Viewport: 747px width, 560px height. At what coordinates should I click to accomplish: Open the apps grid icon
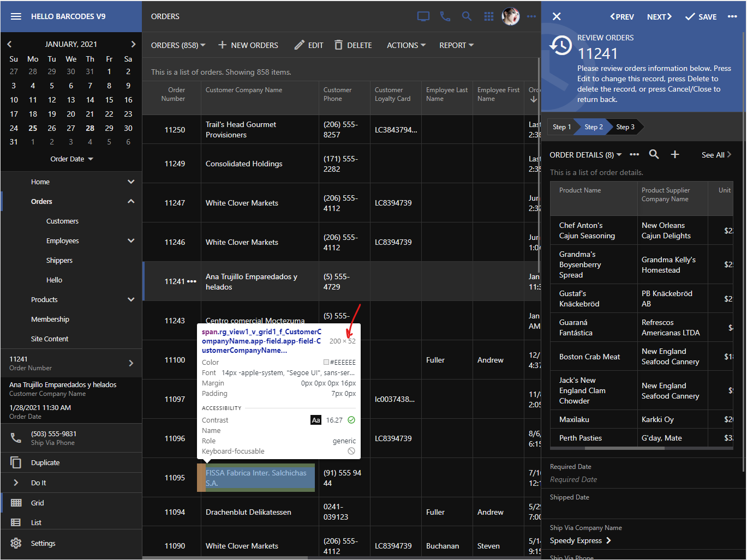[489, 16]
